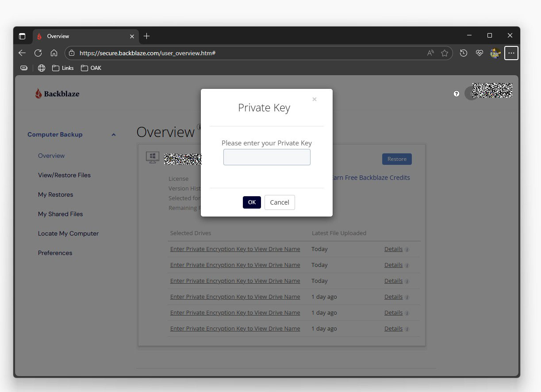This screenshot has width=541, height=392.
Task: Click the browser Back arrow icon
Action: tap(22, 53)
